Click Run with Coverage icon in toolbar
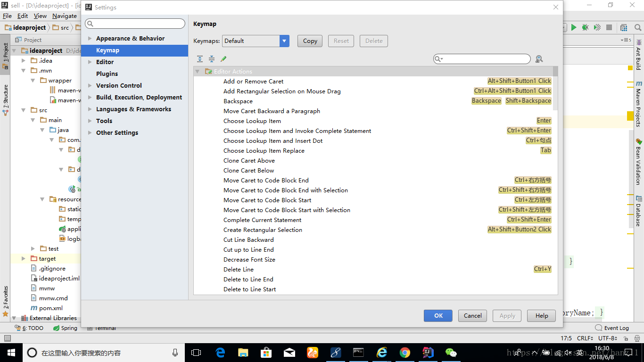This screenshot has height=362, width=644. (597, 27)
